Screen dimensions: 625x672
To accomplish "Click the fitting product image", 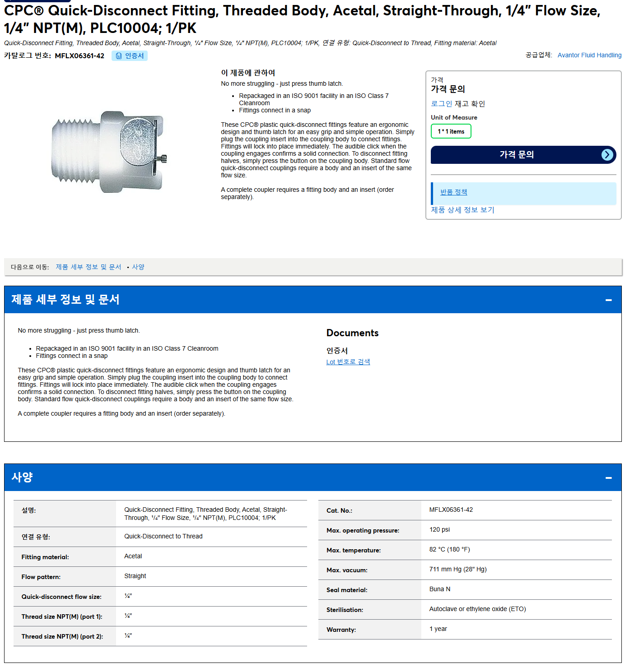I will click(109, 152).
